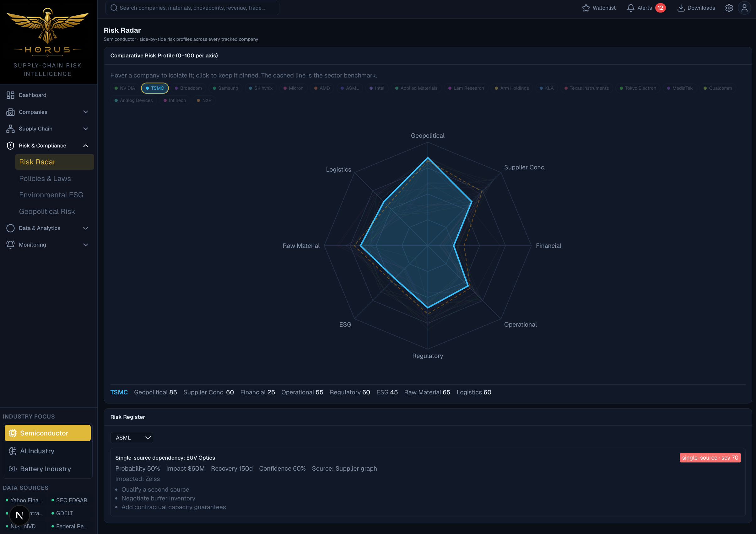Switch to AI Industry focus
The width and height of the screenshot is (756, 534).
coord(48,451)
